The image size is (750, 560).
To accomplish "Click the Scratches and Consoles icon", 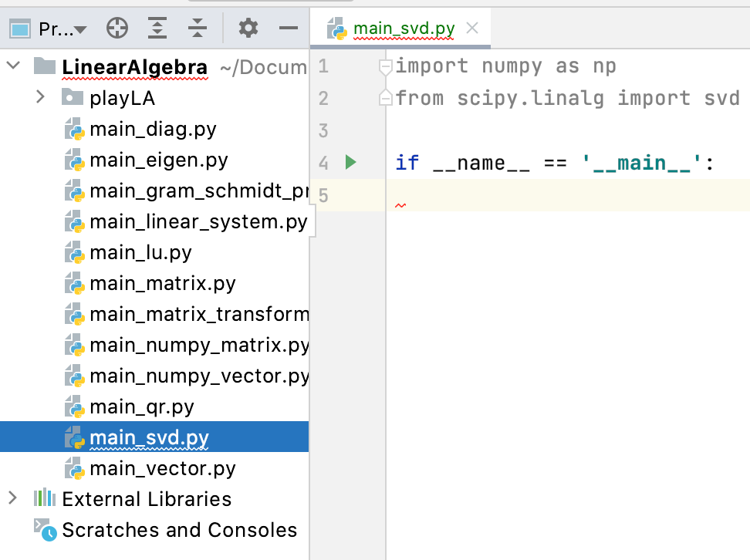I will (x=45, y=529).
